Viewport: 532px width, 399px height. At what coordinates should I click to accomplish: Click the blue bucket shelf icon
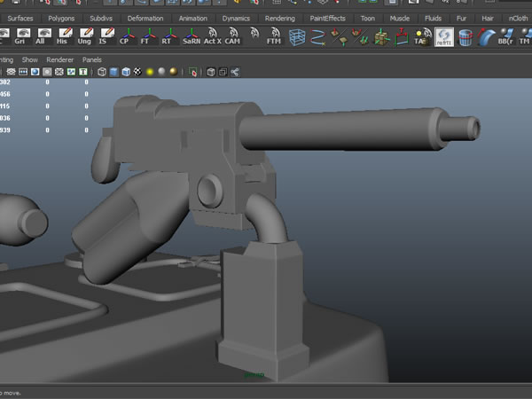tap(465, 37)
